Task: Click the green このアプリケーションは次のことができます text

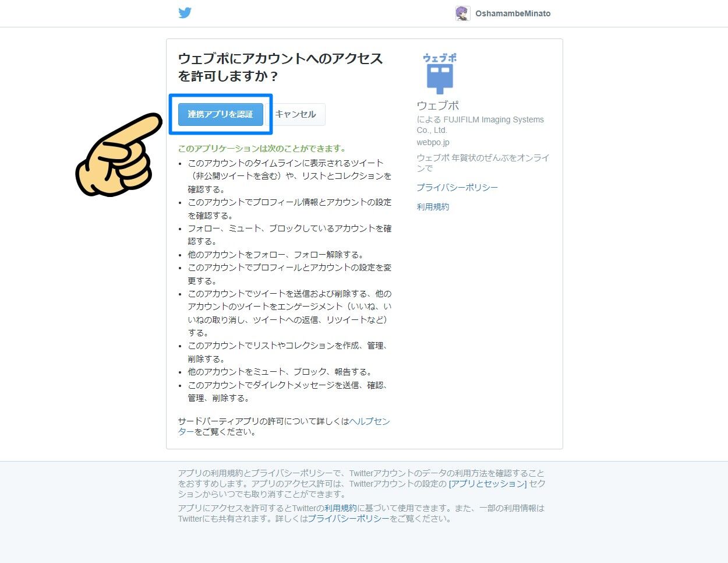Action: pos(263,149)
